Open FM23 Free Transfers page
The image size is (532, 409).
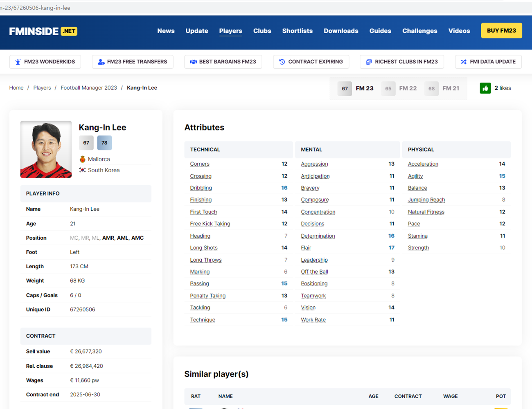click(133, 62)
